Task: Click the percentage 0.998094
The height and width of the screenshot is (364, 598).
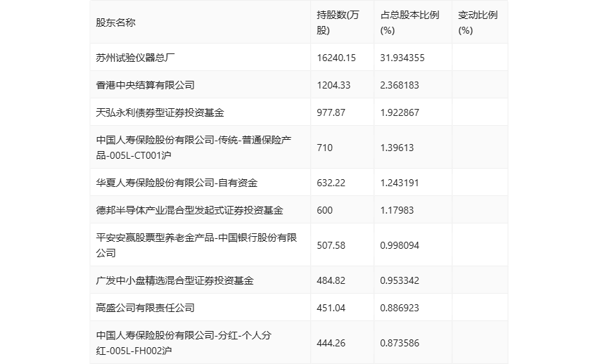Action: pyautogui.click(x=400, y=245)
